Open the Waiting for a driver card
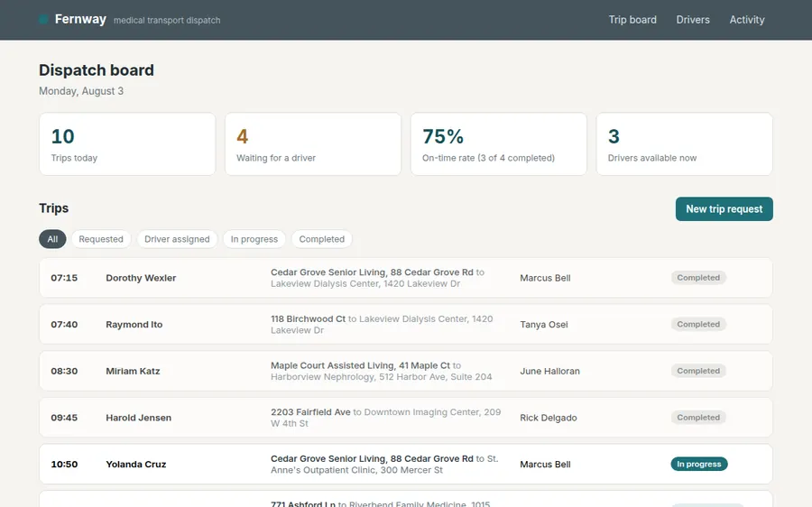812x507 pixels. 313,144
